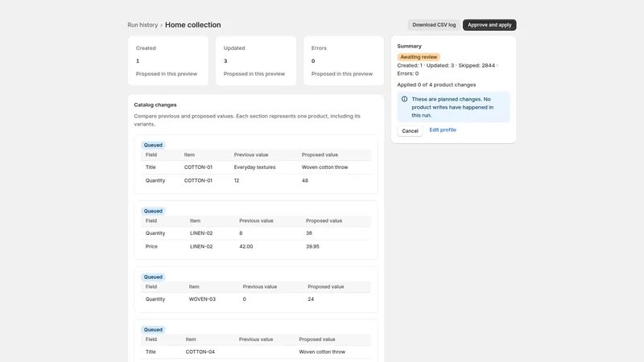Select the Updated summary card
The height and width of the screenshot is (362, 644).
click(x=256, y=61)
